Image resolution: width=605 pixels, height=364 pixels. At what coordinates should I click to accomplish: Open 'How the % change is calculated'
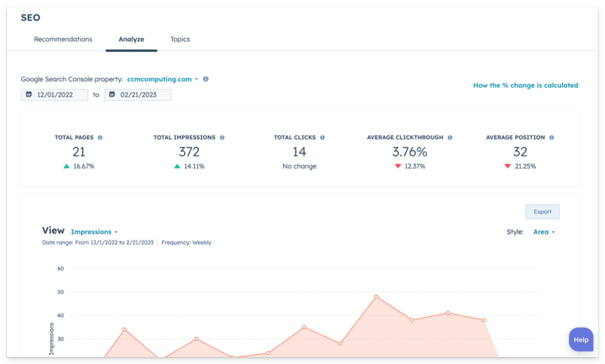pyautogui.click(x=525, y=85)
